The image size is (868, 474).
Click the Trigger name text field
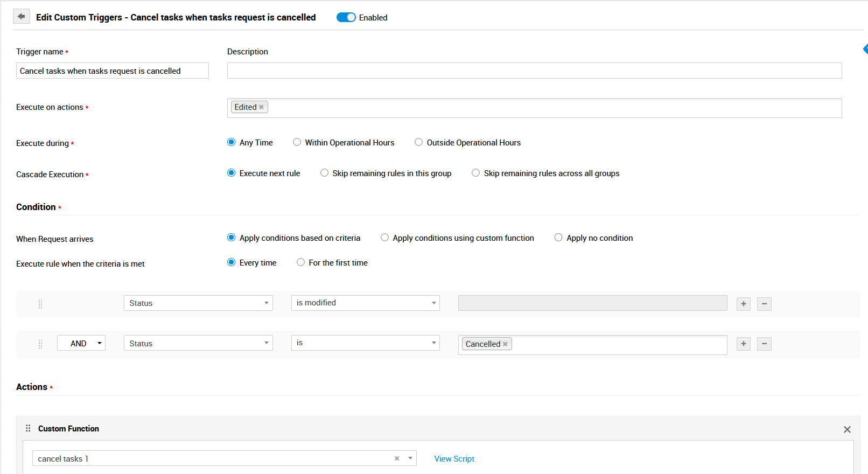112,71
